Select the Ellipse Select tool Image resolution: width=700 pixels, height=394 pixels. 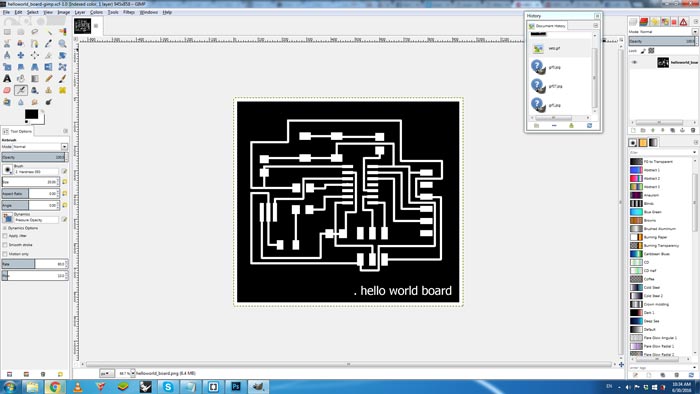(21, 32)
